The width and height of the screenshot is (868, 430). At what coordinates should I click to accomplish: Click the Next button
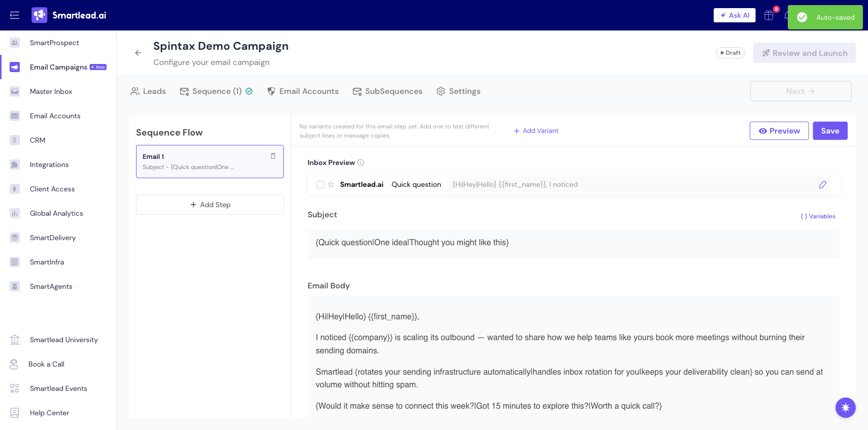[x=801, y=91]
